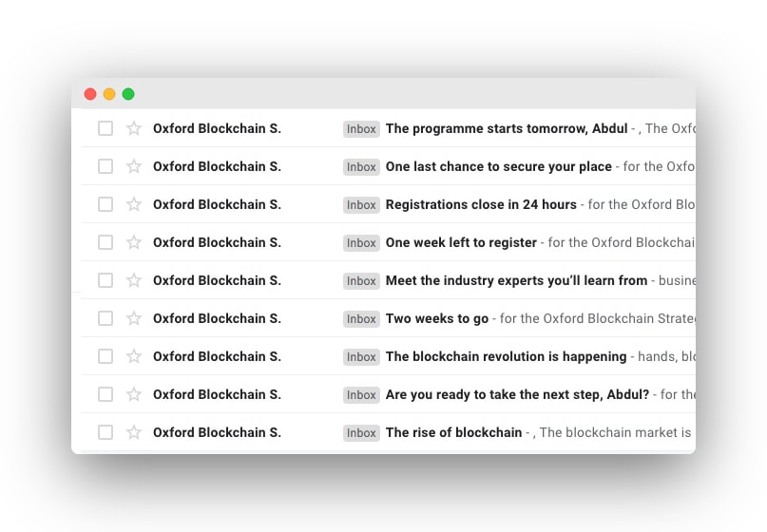Tick checkbox for 'One week left to register'
Screen dimensions: 767x532
pos(105,242)
